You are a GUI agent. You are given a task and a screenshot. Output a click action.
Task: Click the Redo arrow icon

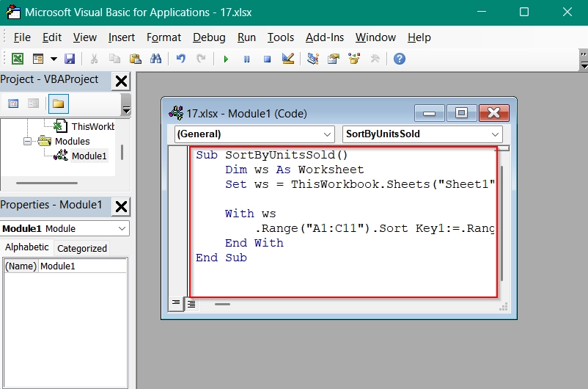201,59
